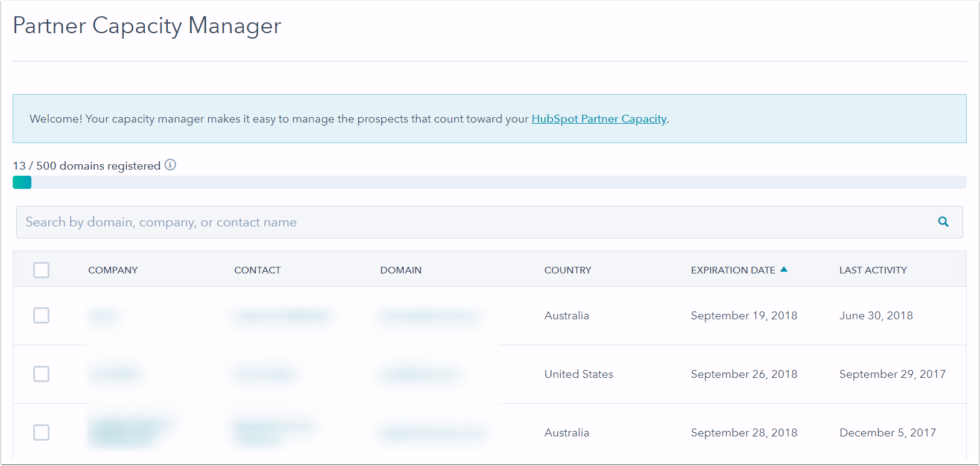Click the Expiration Date header text
The width and height of the screenshot is (980, 466).
pos(733,270)
